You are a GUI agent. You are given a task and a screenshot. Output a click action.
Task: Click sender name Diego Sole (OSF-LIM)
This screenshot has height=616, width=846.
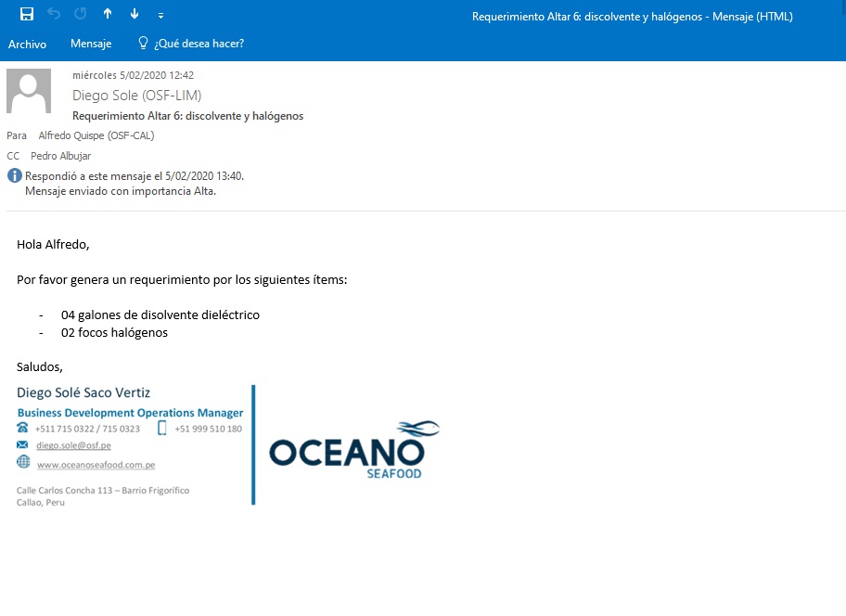pos(136,96)
